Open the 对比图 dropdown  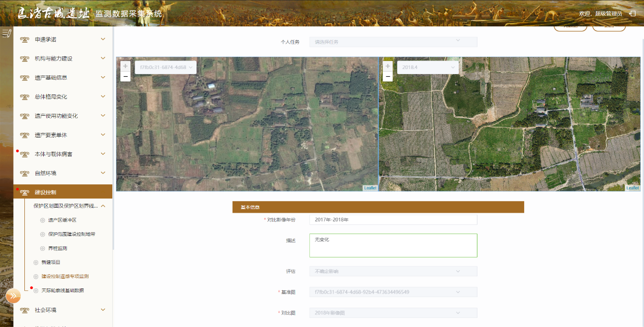click(393, 313)
